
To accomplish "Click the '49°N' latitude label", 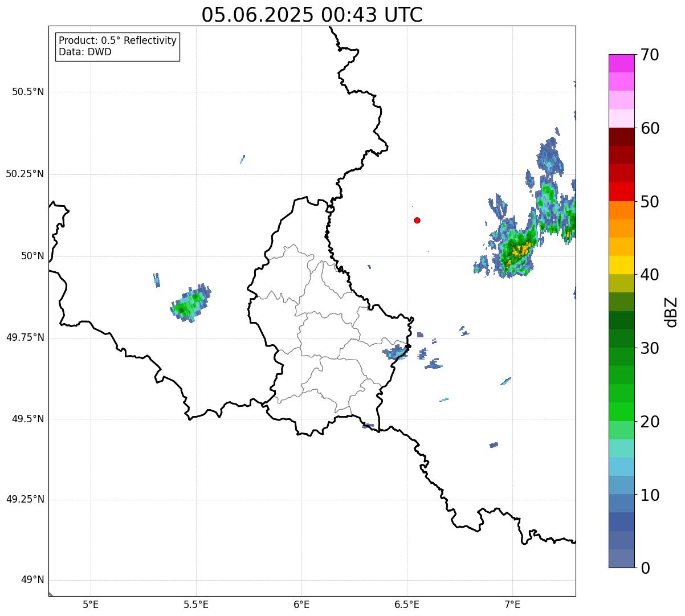I will tap(32, 580).
